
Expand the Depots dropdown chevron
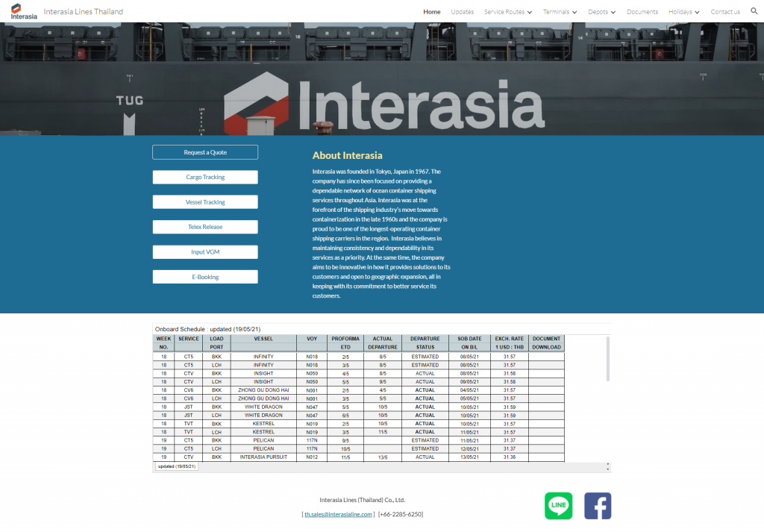pyautogui.click(x=613, y=12)
